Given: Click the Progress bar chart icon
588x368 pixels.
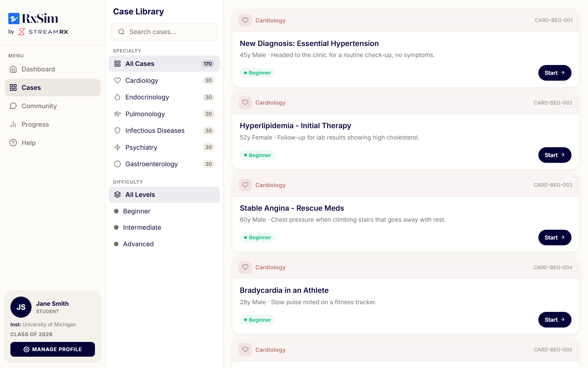Looking at the screenshot, I should (13, 125).
